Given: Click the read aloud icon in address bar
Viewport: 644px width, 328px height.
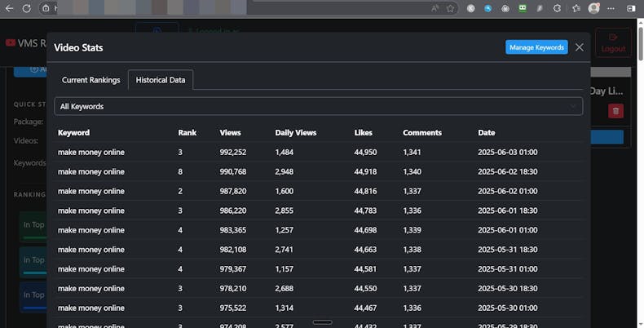Looking at the screenshot, I should [x=434, y=8].
